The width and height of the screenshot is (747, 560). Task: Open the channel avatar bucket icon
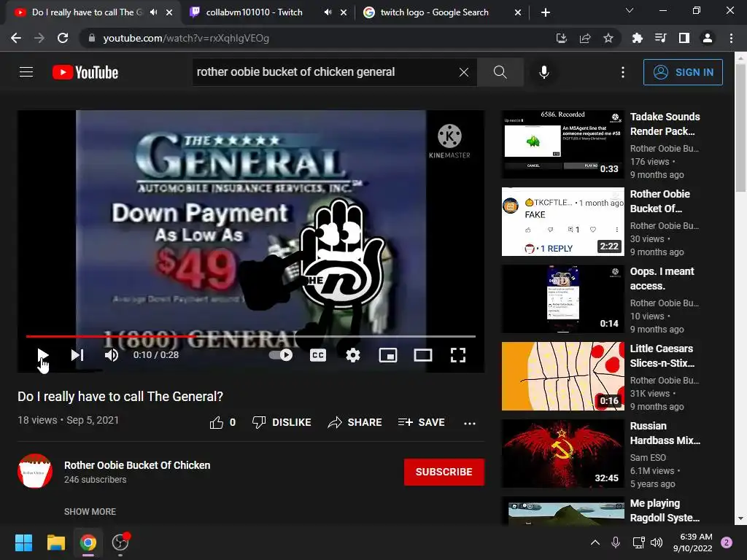coord(35,471)
